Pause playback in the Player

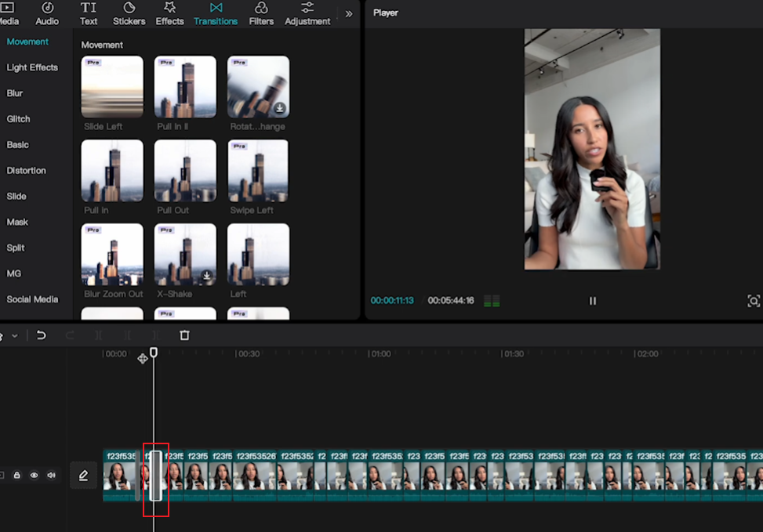click(593, 301)
